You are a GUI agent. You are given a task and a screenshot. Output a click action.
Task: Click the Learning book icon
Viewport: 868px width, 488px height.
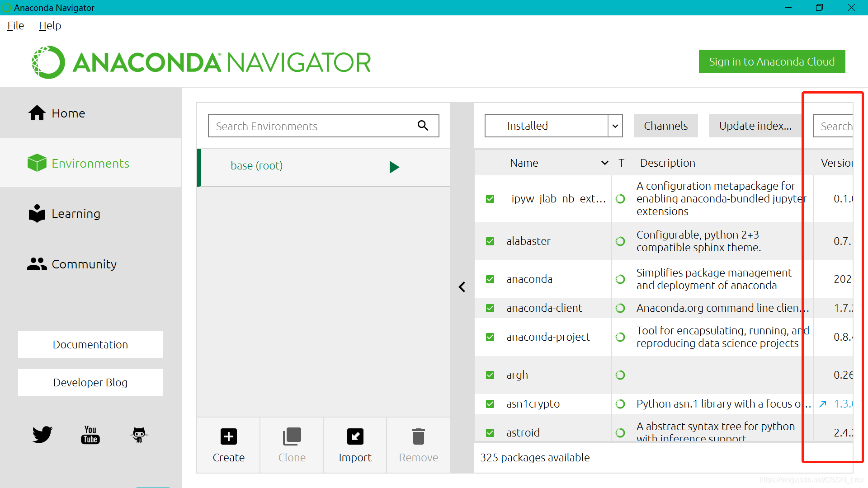pyautogui.click(x=37, y=213)
